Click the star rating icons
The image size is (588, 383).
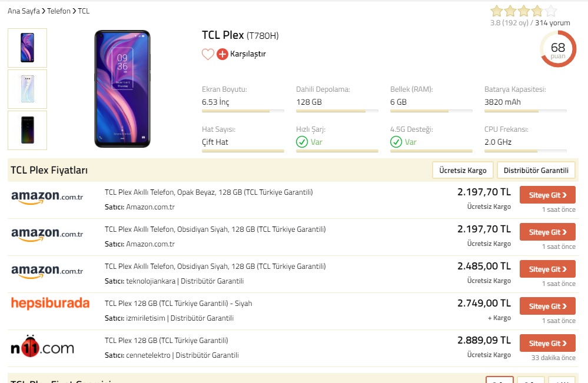pos(524,11)
